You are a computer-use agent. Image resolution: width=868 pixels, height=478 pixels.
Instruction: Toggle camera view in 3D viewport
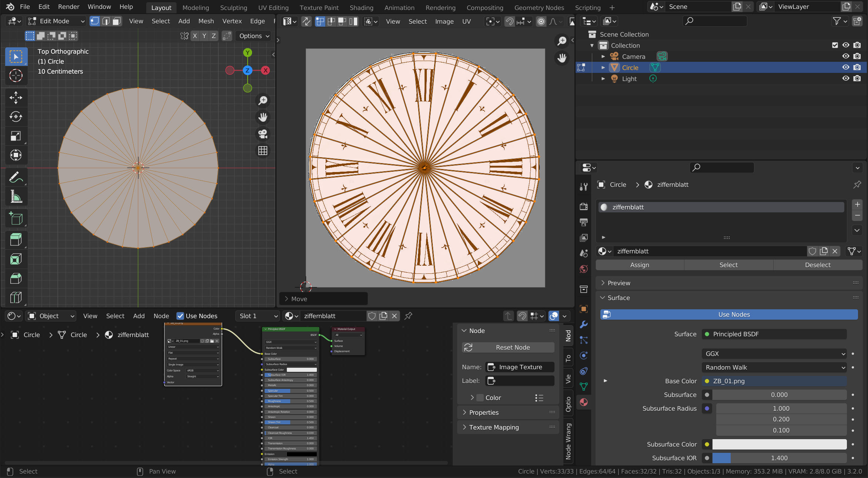click(x=263, y=134)
